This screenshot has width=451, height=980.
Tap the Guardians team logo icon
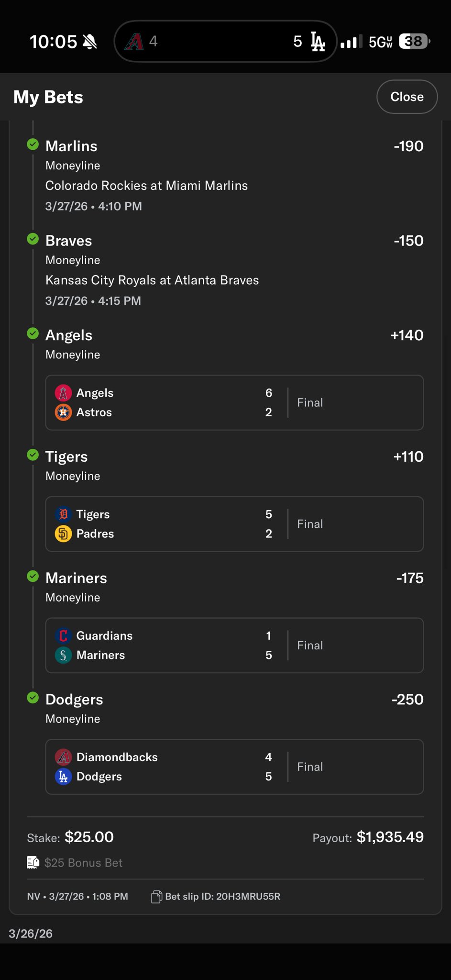63,635
